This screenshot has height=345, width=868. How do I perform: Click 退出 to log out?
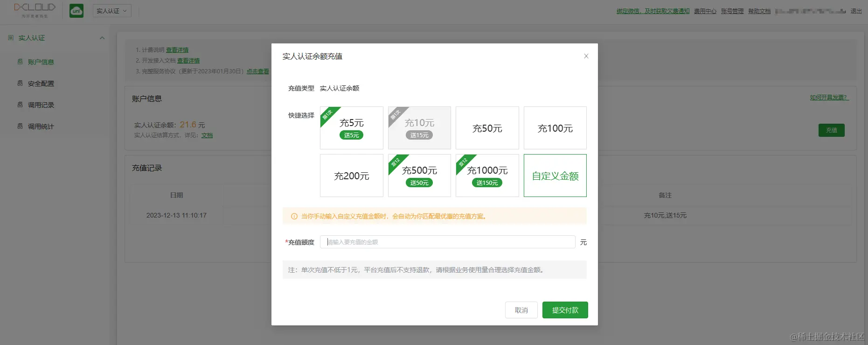[x=856, y=11]
